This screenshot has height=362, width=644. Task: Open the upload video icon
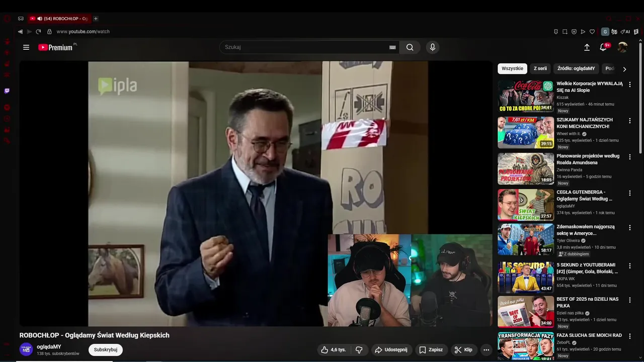(587, 47)
